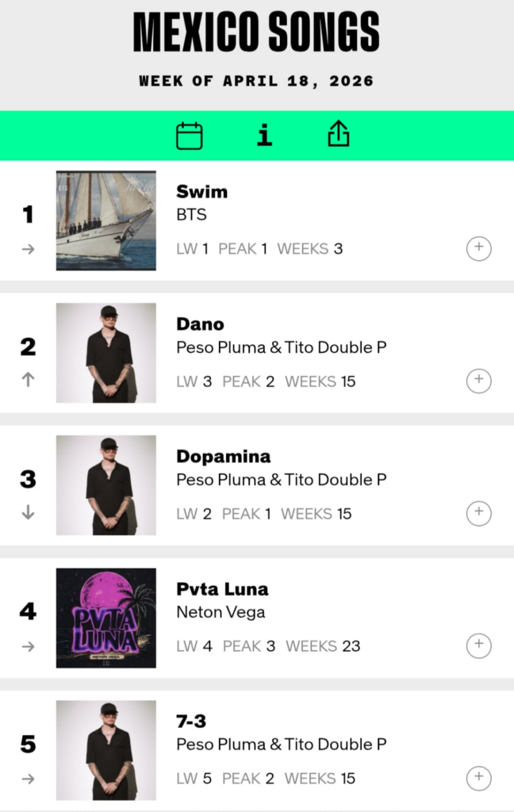
Task: Click the Dopamina cover image
Action: pos(106,485)
